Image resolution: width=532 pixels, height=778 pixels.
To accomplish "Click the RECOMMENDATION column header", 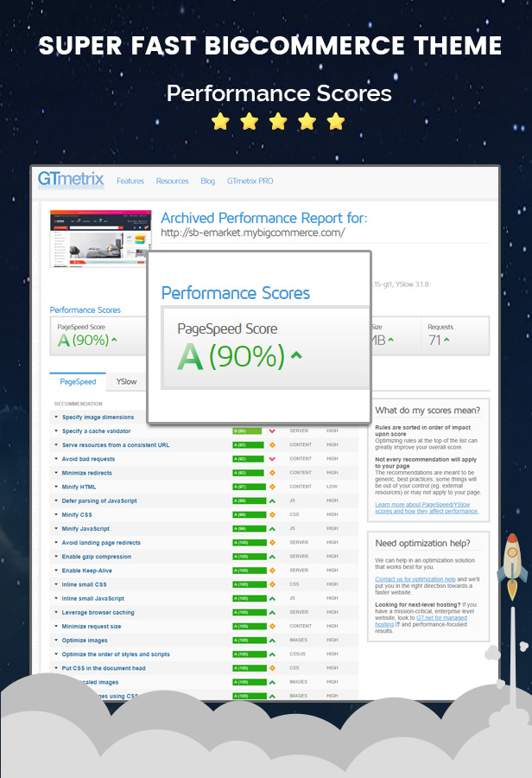I will [79, 404].
